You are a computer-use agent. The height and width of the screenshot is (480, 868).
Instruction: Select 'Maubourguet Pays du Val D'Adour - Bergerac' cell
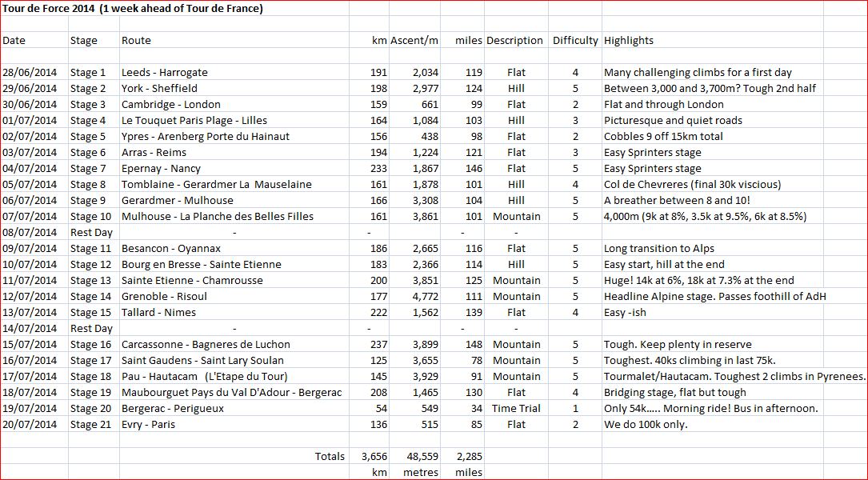pos(231,393)
